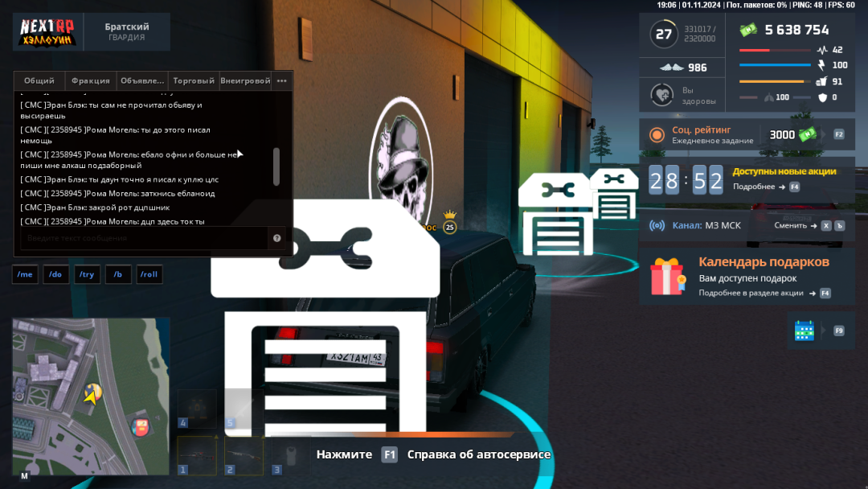Click the chat message input field

(x=144, y=238)
